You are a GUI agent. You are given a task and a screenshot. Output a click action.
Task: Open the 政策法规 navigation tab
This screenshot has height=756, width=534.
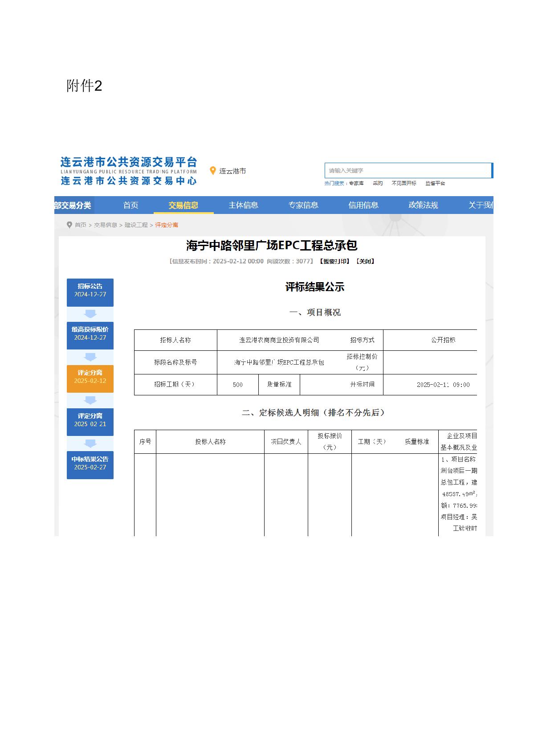pos(424,205)
